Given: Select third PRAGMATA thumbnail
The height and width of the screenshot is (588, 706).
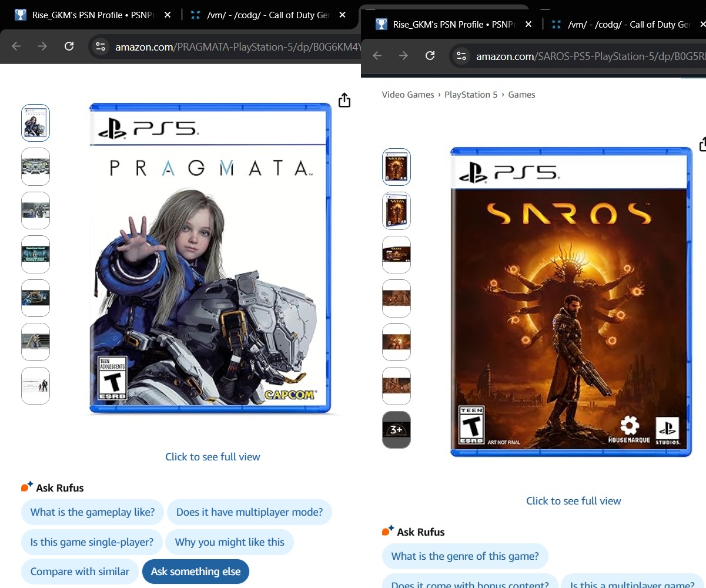Looking at the screenshot, I should tap(36, 211).
